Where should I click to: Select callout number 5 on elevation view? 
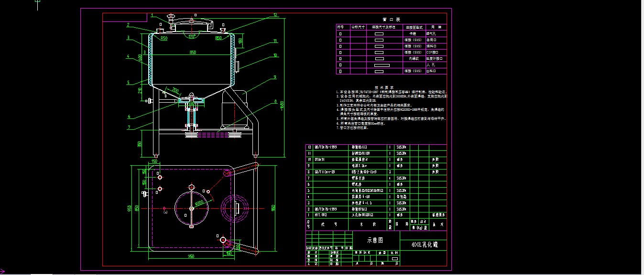128,82
